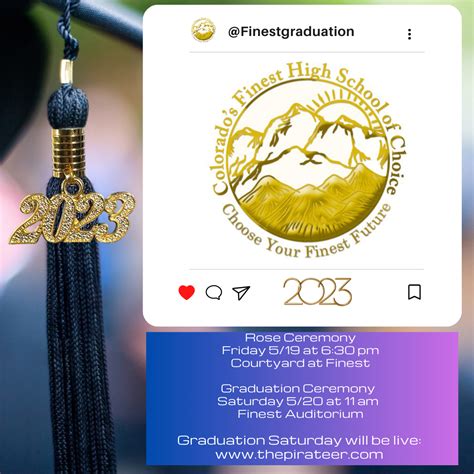Click the bookmark save icon
474x474 pixels.
pyautogui.click(x=414, y=292)
